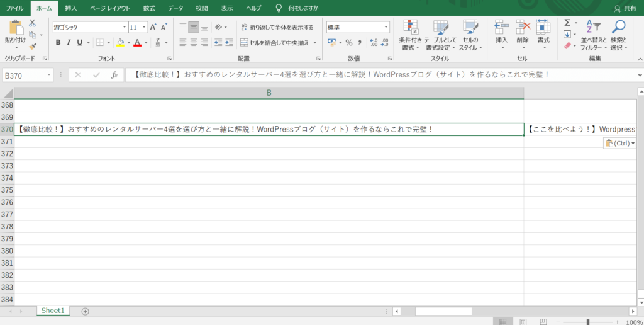Expand the formula bar chevron
Screen dimensions: 644x325
(x=640, y=76)
